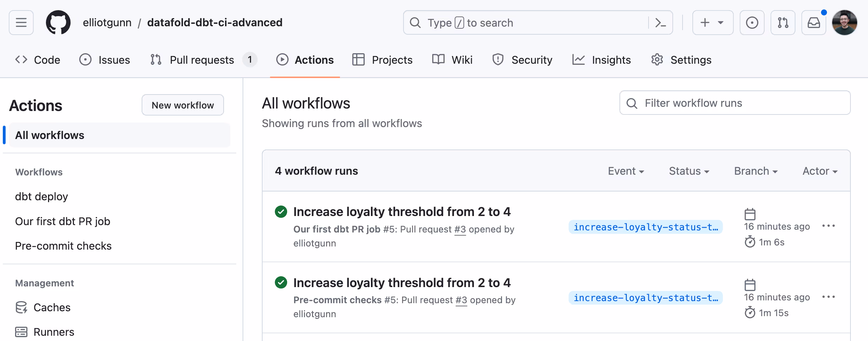The width and height of the screenshot is (868, 341).
Task: Click stopwatch icon next to 1m 6s
Action: [750, 242]
